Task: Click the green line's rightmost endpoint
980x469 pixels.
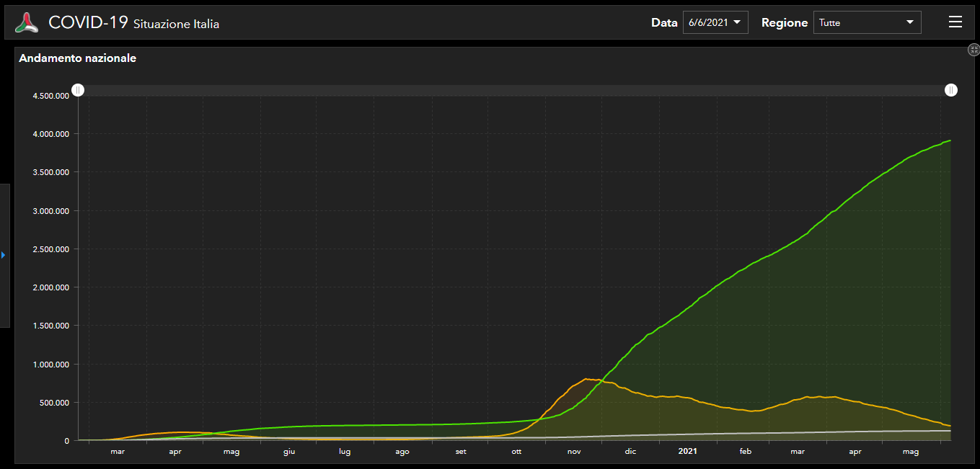Action: 950,140
